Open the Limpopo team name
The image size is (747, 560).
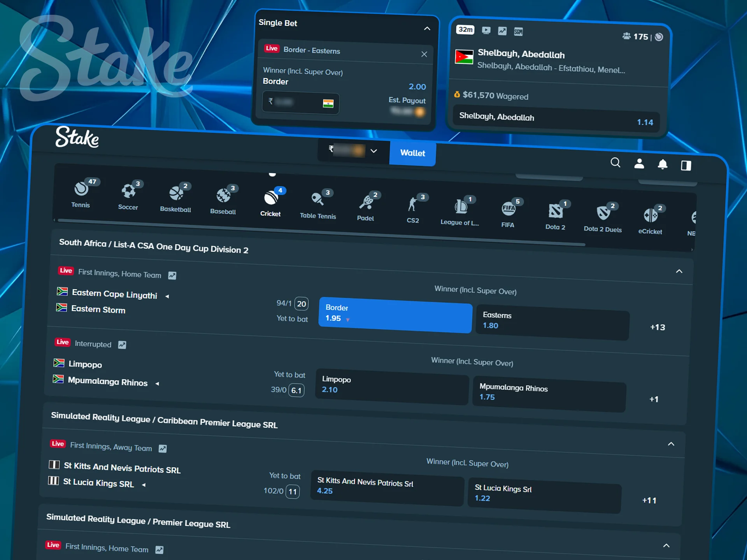click(85, 364)
